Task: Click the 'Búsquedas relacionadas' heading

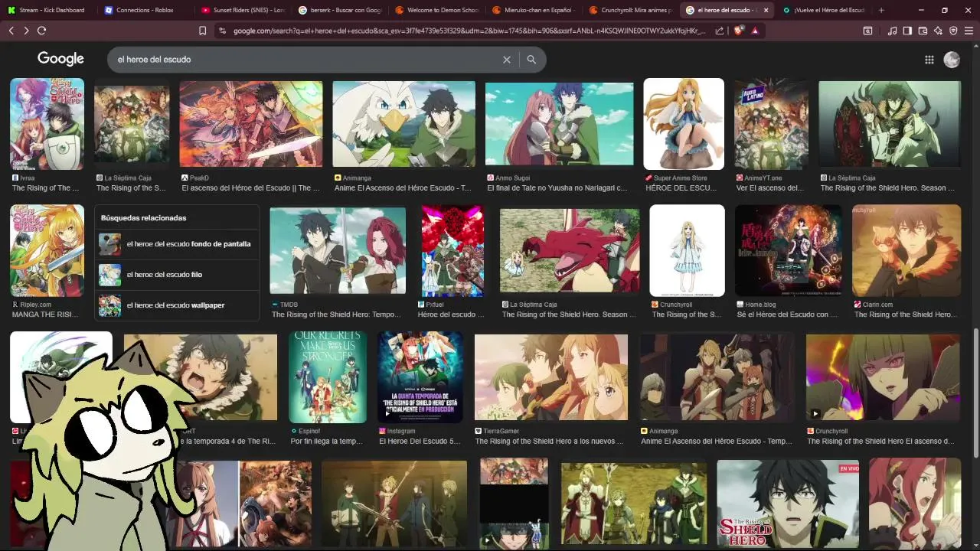Action: [144, 218]
